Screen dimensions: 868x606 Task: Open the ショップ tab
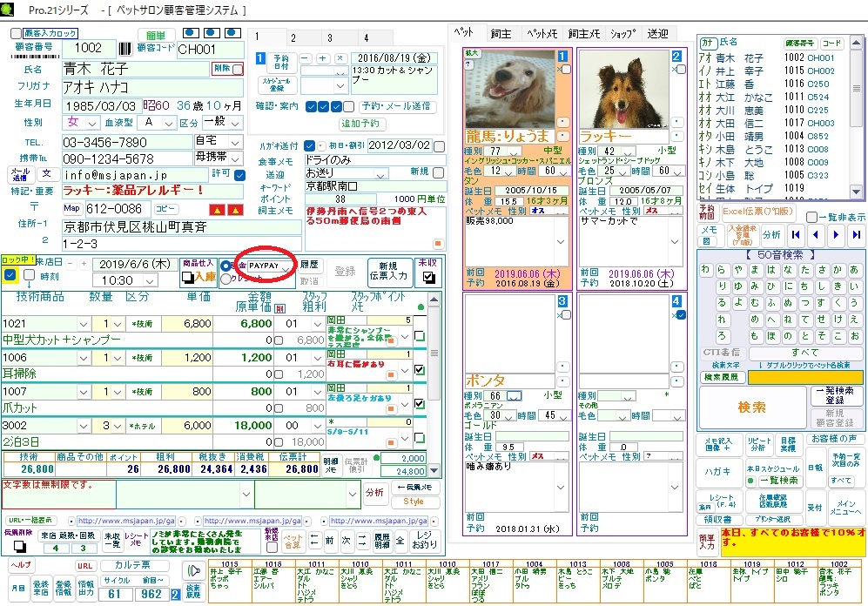tap(622, 34)
